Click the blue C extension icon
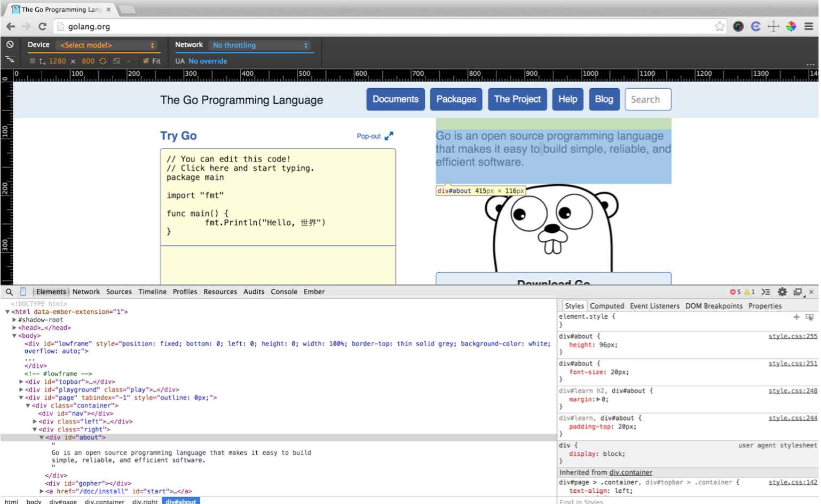 pos(756,26)
